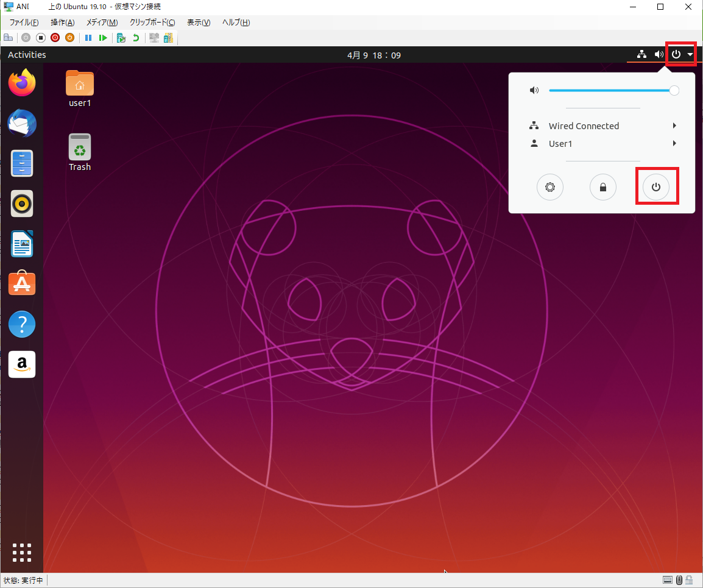This screenshot has height=588, width=703.
Task: Click the lock indicator in status bar
Action: coord(690,580)
